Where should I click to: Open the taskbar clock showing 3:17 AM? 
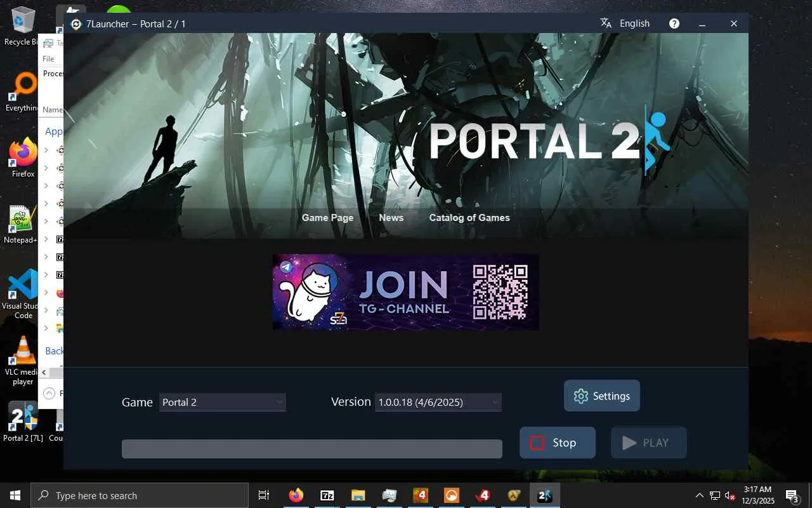757,495
